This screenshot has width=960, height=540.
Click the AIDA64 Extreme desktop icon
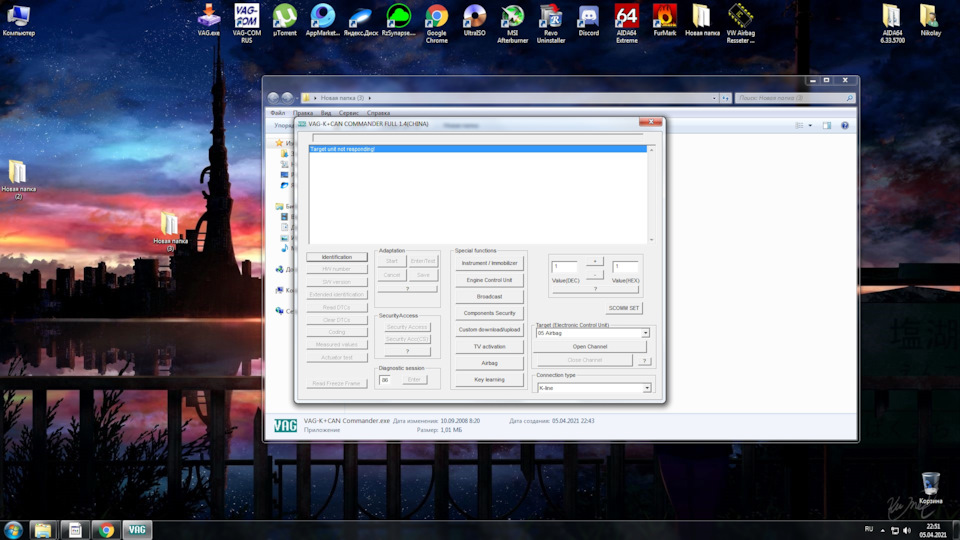click(x=627, y=17)
